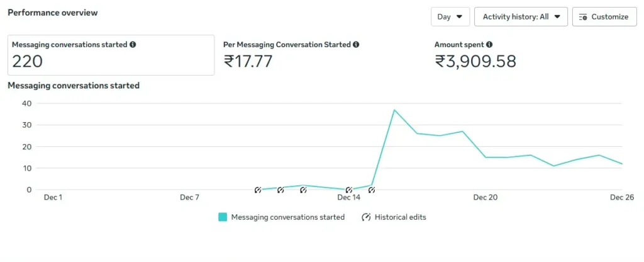Open the Day granularity dropdown
644x262 pixels.
coord(450,17)
